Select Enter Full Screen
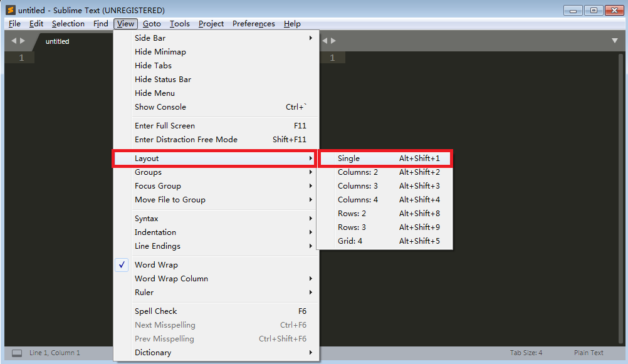Screen dimensions: 628x364 pos(217,126)
